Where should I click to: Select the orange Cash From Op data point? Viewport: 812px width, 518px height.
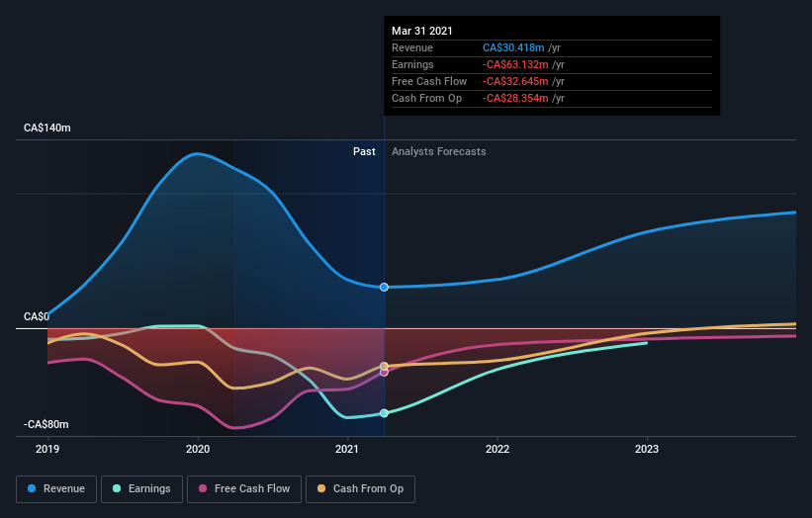point(384,366)
